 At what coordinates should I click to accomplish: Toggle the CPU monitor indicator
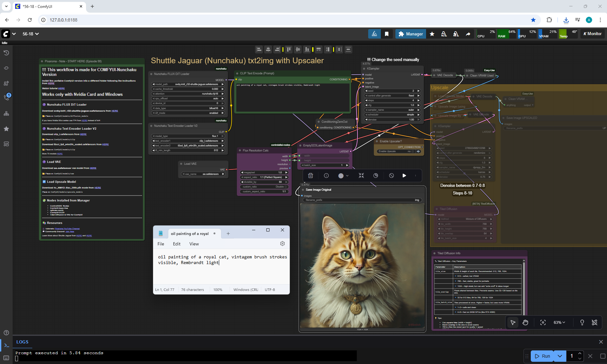tap(486, 34)
